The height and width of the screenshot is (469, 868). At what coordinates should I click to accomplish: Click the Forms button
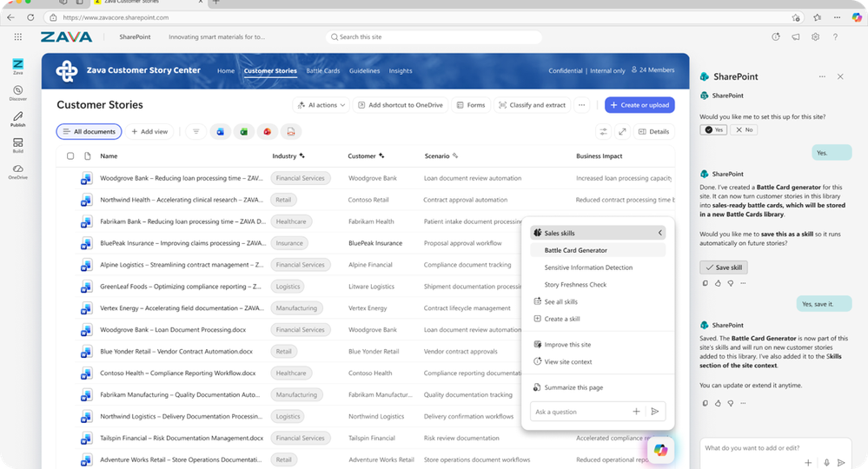click(x=471, y=105)
